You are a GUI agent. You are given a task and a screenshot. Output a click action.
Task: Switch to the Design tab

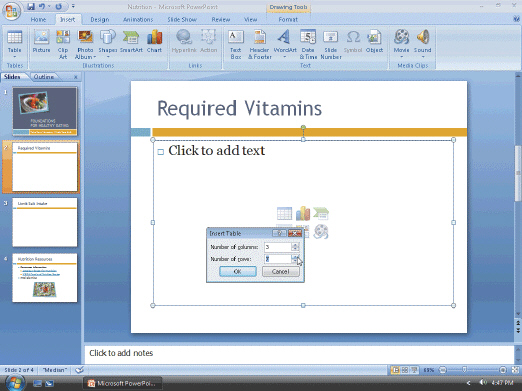(100, 19)
